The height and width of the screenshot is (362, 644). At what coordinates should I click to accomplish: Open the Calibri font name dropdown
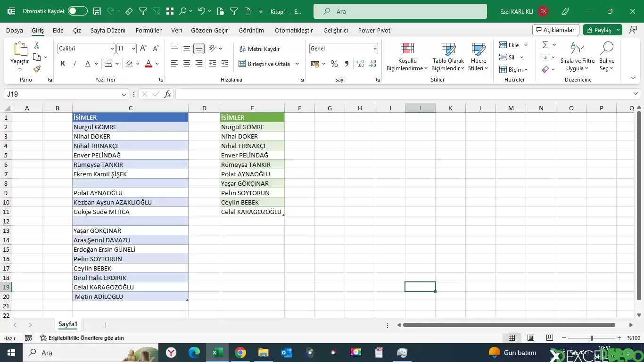coord(112,49)
